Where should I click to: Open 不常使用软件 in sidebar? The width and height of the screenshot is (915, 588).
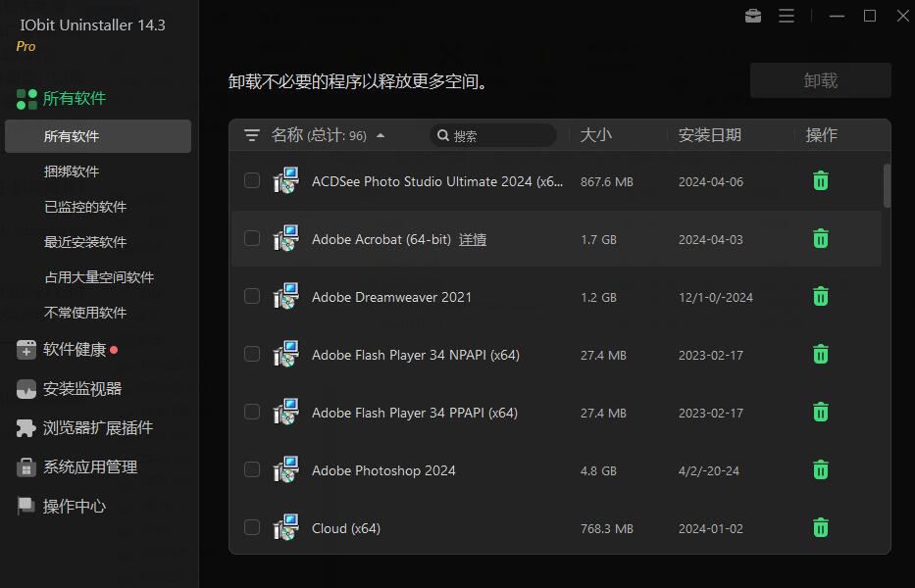click(85, 312)
